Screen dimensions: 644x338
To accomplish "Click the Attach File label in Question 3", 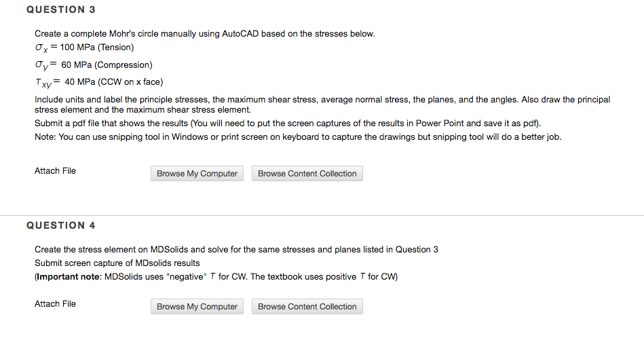I will click(x=55, y=171).
